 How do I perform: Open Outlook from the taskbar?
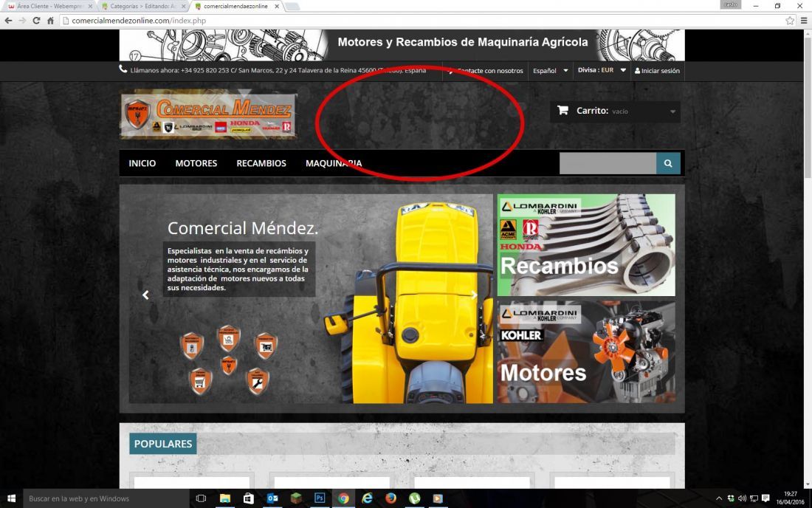(272, 498)
